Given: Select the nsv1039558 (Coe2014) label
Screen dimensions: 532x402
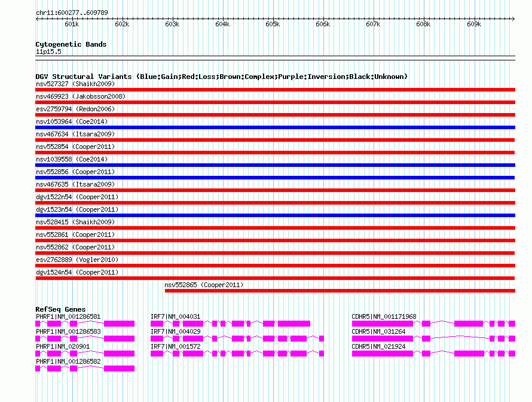Looking at the screenshot, I should (x=72, y=159).
